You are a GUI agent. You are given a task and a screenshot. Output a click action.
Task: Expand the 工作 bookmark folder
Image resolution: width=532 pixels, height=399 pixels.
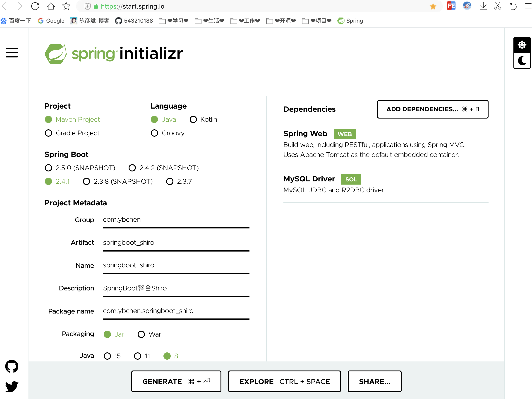tap(245, 21)
